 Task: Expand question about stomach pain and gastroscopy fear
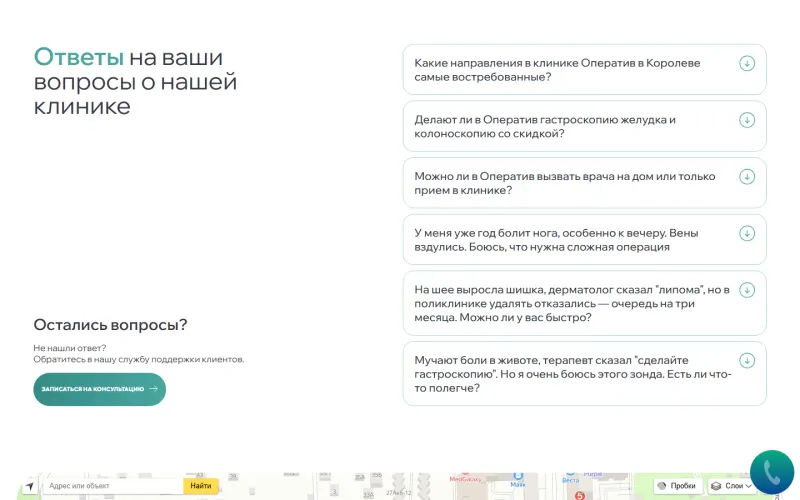[584, 373]
